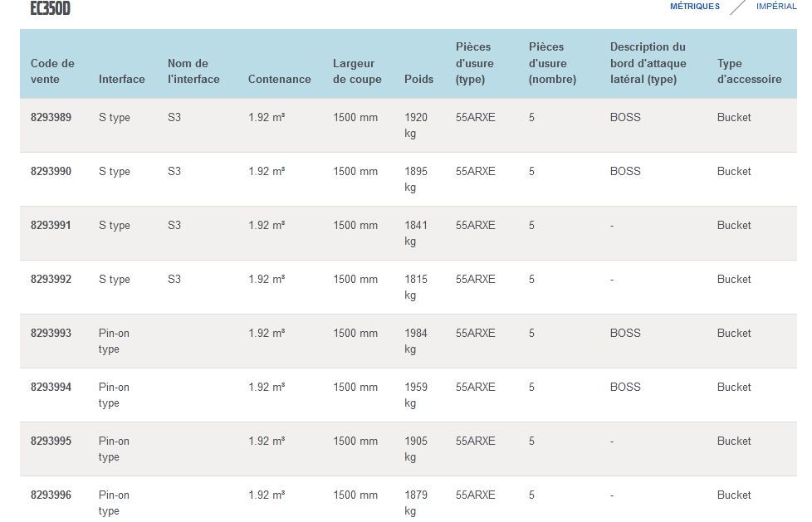812x522 pixels.
Task: Click the Code de vente column header
Action: (52, 71)
